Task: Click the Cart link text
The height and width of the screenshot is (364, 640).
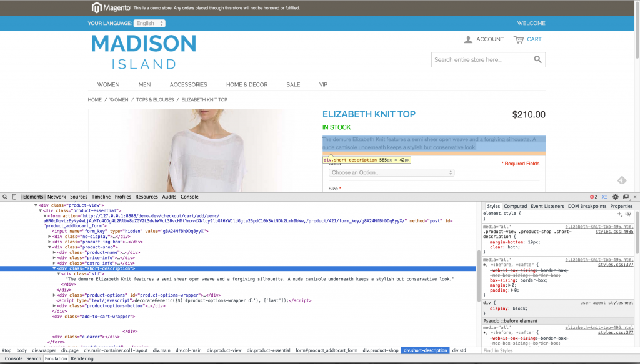Action: [x=534, y=39]
